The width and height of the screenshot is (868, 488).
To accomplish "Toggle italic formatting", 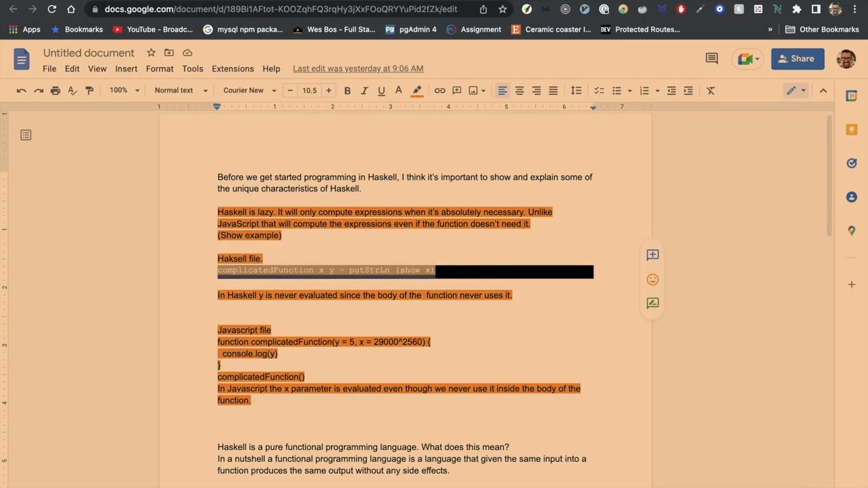I will click(364, 90).
